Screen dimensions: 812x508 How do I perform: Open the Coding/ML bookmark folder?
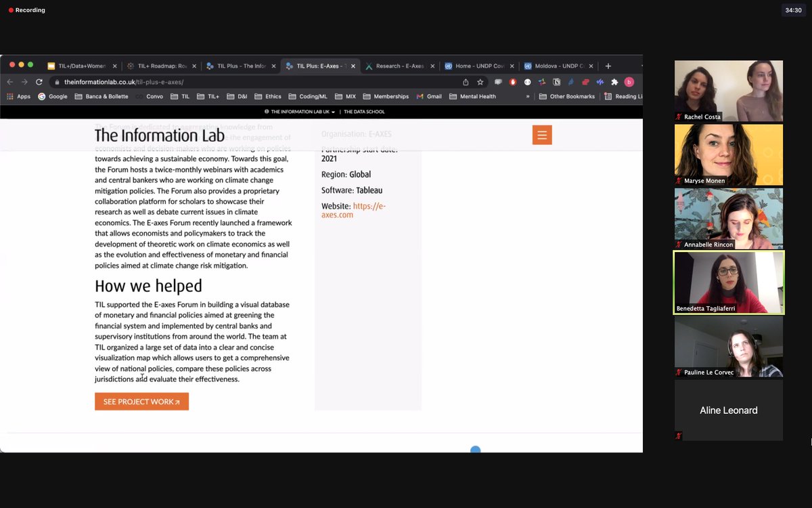tap(308, 96)
